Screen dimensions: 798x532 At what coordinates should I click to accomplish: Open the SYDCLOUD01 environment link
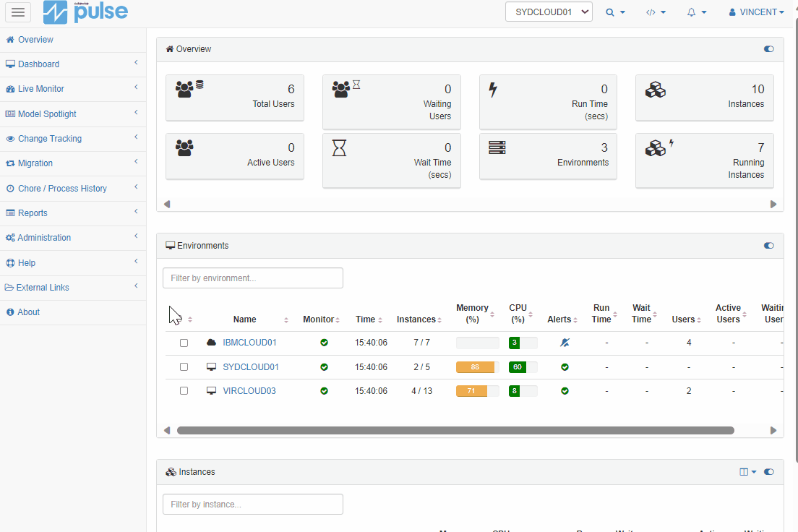pos(251,367)
